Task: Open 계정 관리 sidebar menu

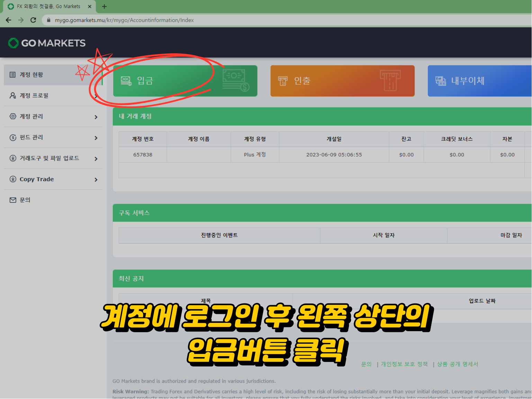Action: [53, 117]
